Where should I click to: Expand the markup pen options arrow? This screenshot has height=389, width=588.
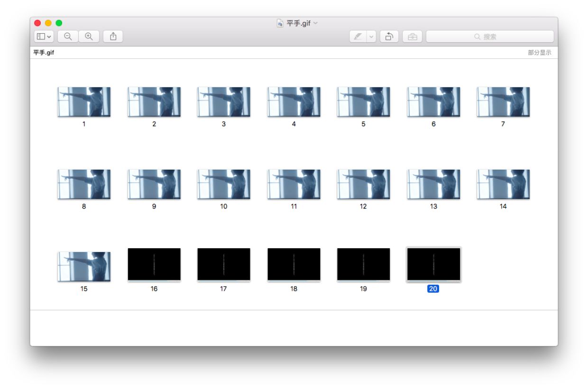[x=371, y=36]
